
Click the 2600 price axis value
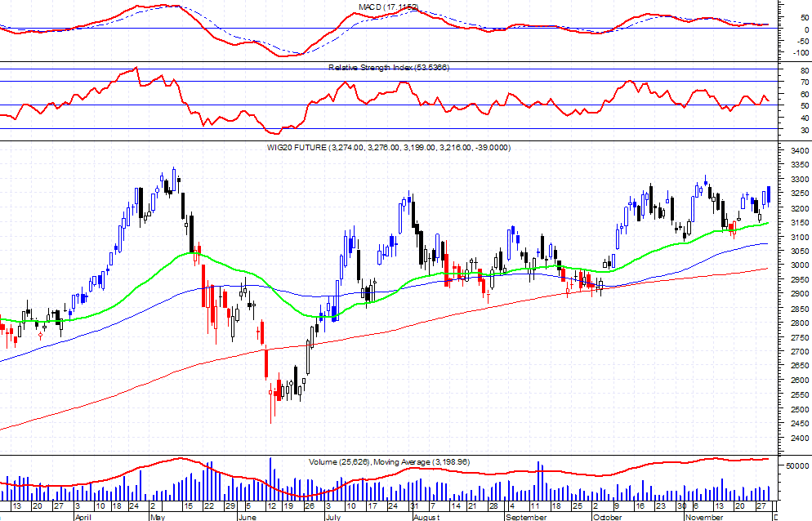(x=800, y=380)
